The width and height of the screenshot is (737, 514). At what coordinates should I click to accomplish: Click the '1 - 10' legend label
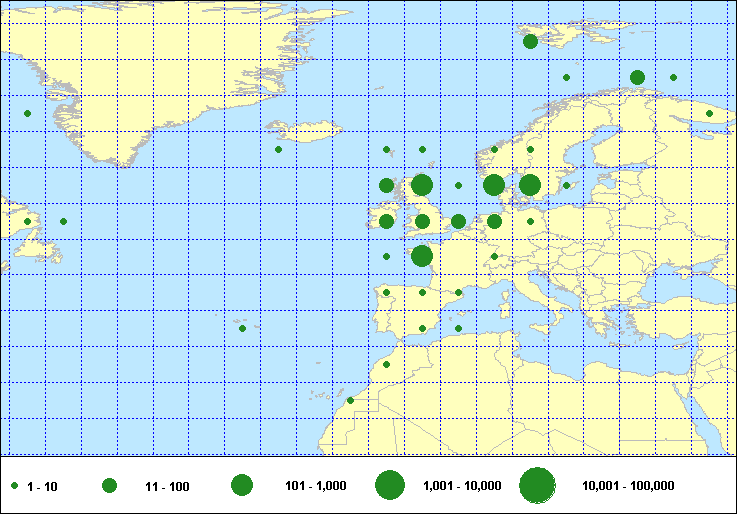pos(43,486)
